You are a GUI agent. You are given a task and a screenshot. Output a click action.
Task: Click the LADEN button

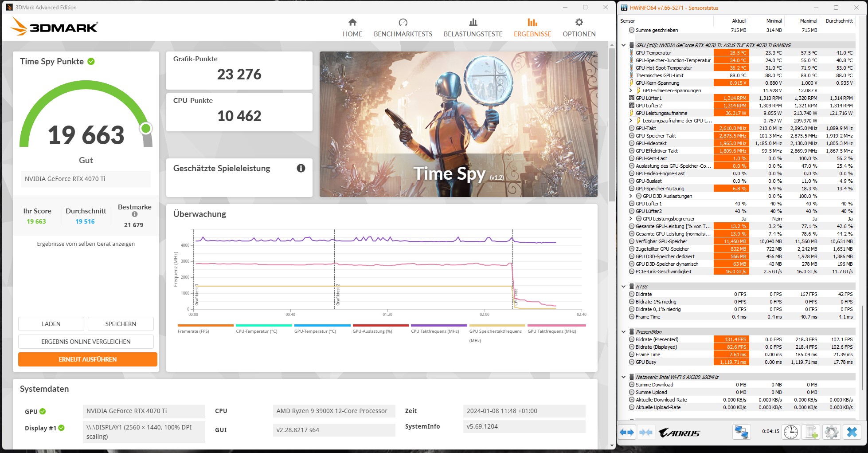[x=51, y=324]
